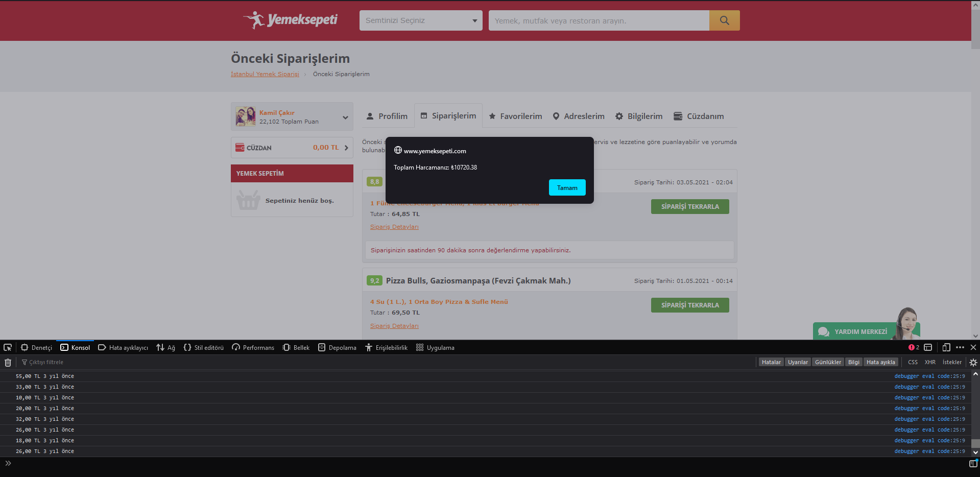Screen dimensions: 980x477
Task: Select the Konsol devtools tab
Action: pos(75,347)
